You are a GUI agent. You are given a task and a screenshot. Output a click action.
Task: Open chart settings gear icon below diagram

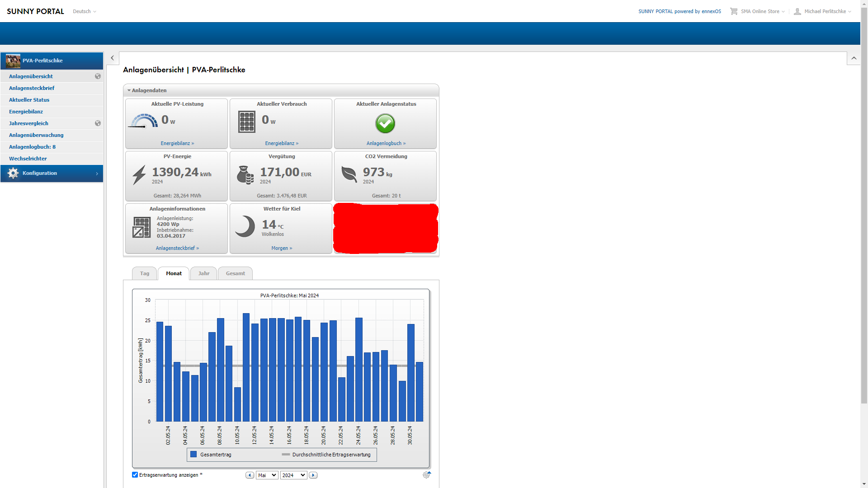tap(426, 475)
